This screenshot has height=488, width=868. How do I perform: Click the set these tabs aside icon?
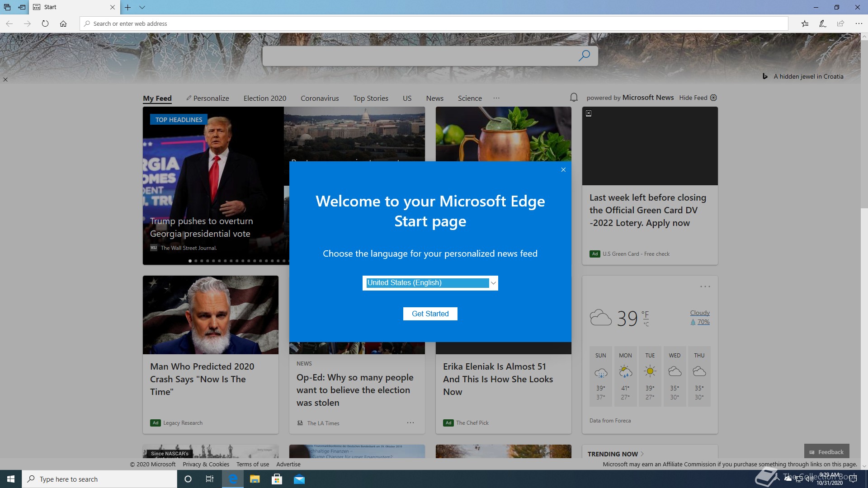coord(22,7)
